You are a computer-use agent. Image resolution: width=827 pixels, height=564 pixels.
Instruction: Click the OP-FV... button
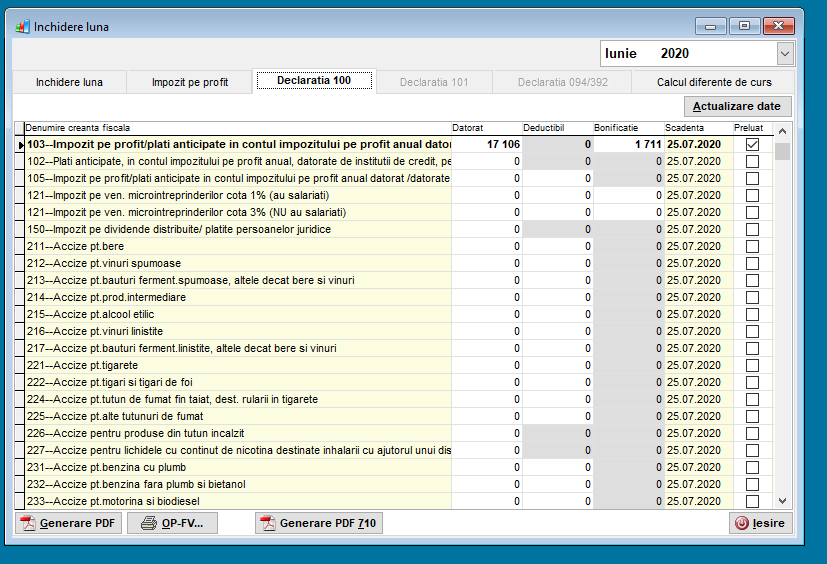[172, 523]
